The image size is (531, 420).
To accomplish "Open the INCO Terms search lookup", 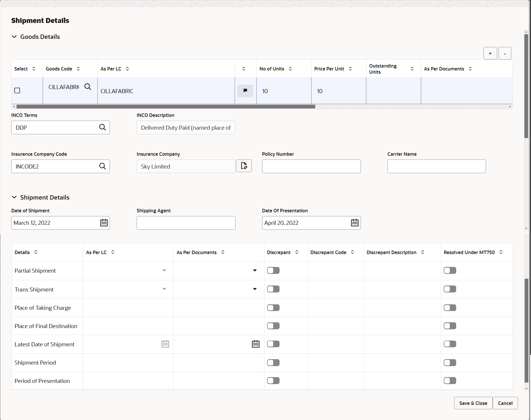I will [x=103, y=127].
